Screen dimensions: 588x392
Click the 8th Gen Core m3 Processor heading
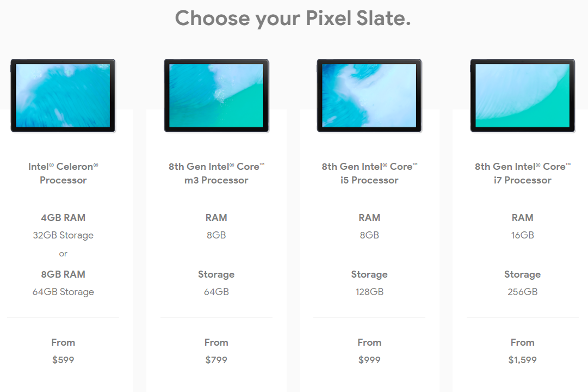[x=216, y=173]
